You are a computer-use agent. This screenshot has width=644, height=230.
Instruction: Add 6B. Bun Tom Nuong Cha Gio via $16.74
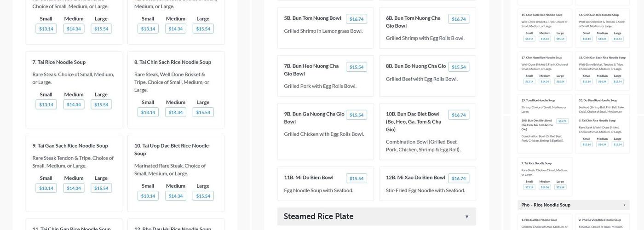[459, 19]
